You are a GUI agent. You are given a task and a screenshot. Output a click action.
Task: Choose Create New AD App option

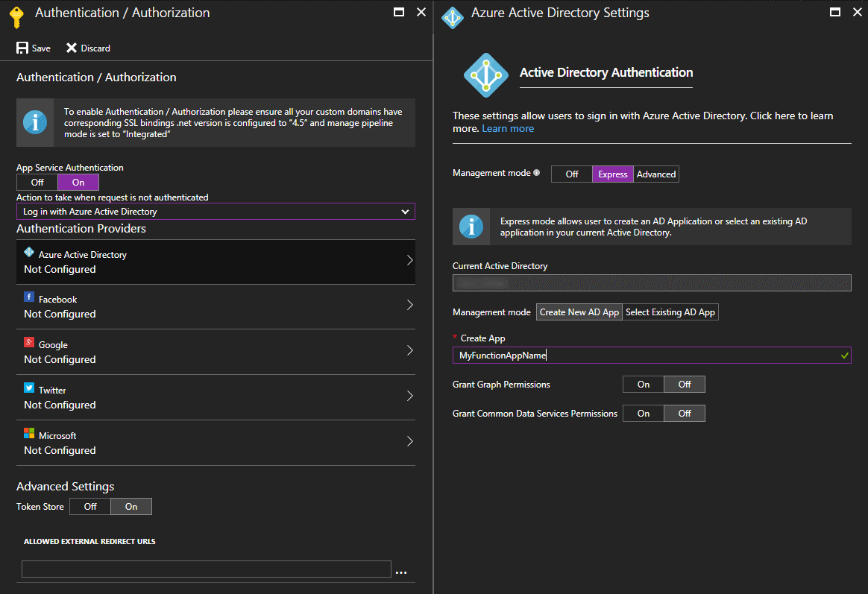(x=579, y=312)
